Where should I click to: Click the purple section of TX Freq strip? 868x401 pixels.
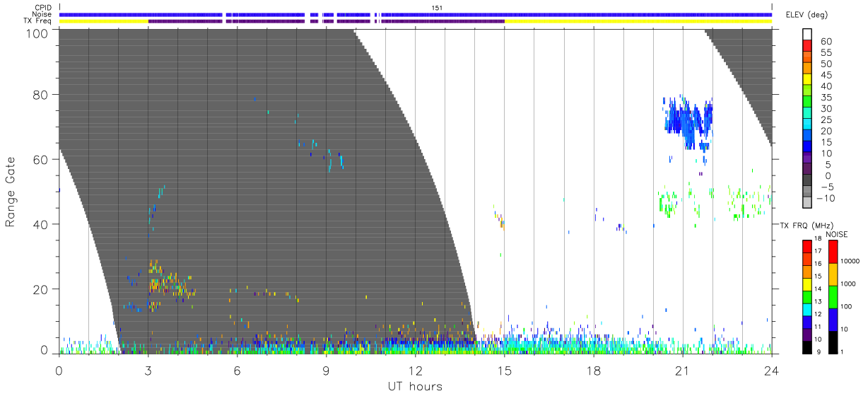coord(325,21)
